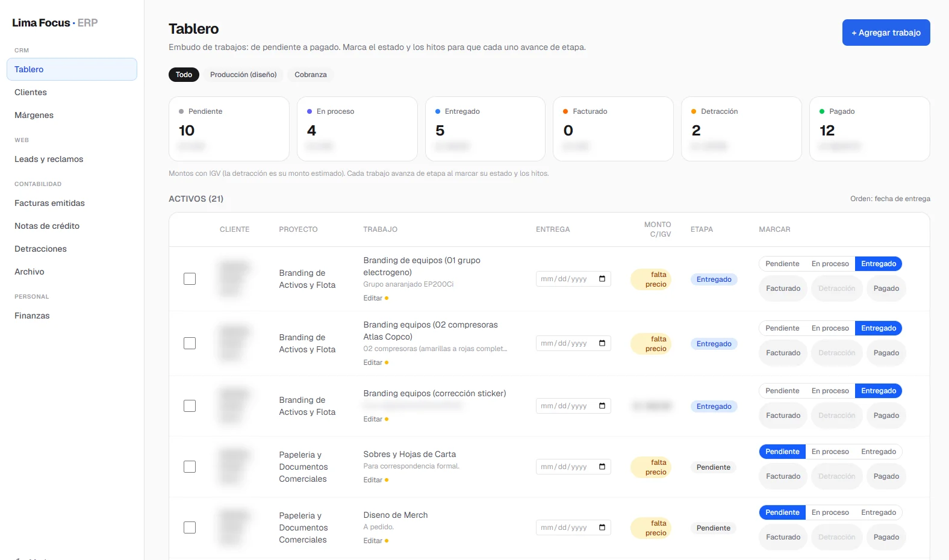Viewport: 949px width, 560px height.
Task: Mark electrogeno job as Pagado
Action: pyautogui.click(x=886, y=288)
